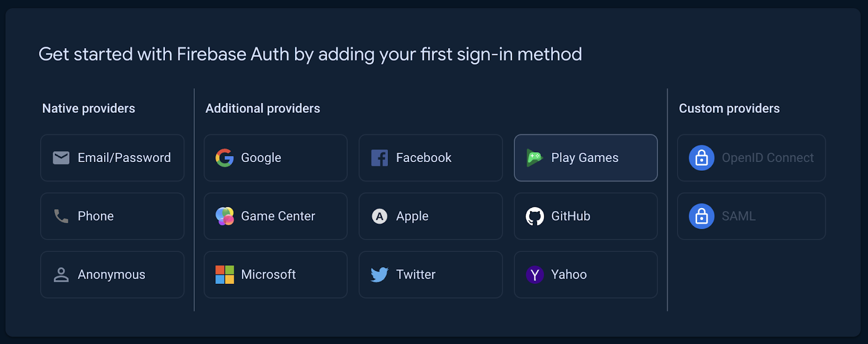Click the Apple provider icon
Viewport: 868px width, 344px height.
tap(380, 216)
